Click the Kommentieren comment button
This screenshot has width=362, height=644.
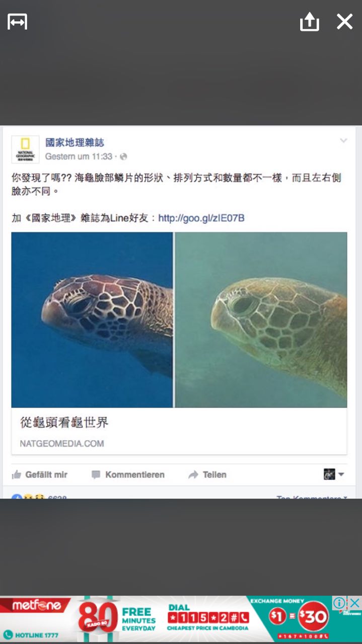pyautogui.click(x=128, y=474)
